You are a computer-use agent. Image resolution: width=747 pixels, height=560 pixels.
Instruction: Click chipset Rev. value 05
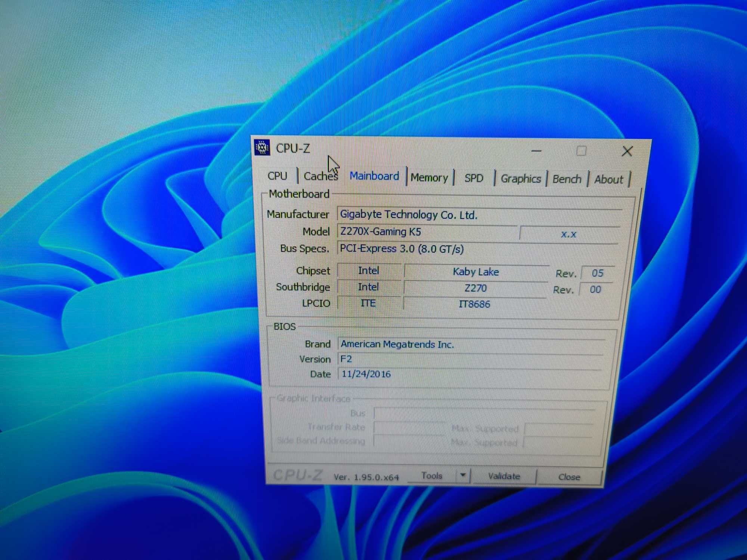[x=598, y=273]
